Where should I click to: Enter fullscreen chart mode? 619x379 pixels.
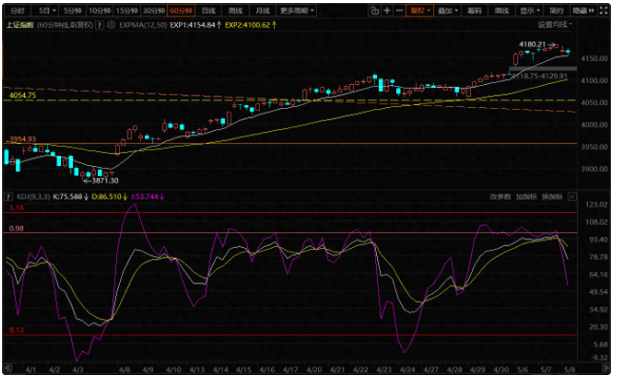[x=604, y=11]
